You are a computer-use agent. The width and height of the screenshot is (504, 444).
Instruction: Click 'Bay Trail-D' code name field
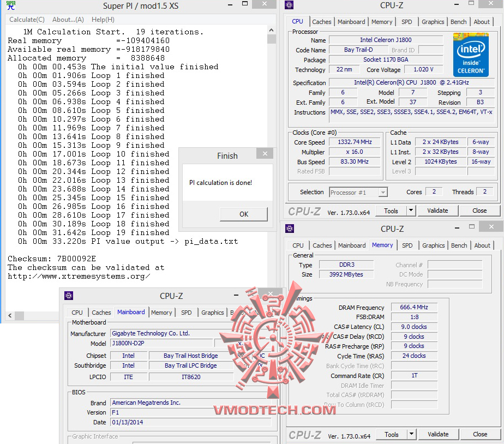[358, 50]
